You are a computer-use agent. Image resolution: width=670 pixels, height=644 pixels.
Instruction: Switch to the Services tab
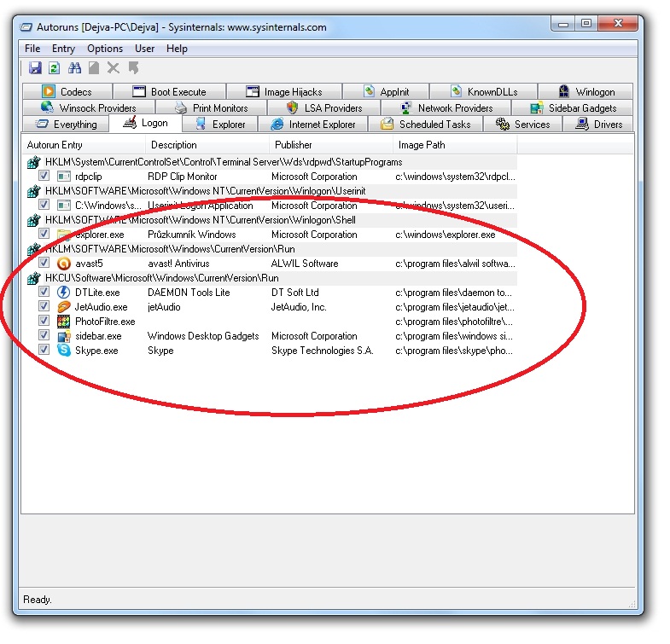point(523,125)
